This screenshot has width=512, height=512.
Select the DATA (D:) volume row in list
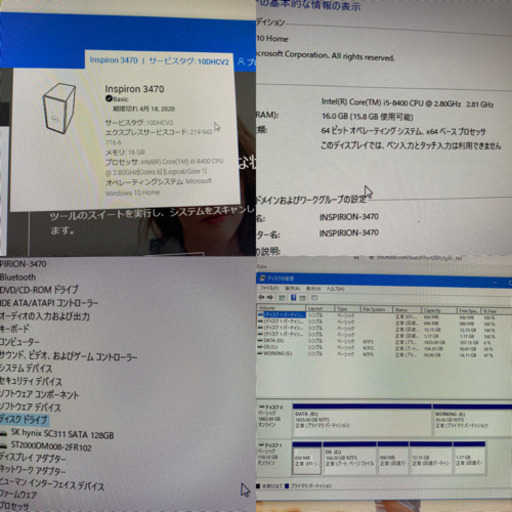[383, 341]
